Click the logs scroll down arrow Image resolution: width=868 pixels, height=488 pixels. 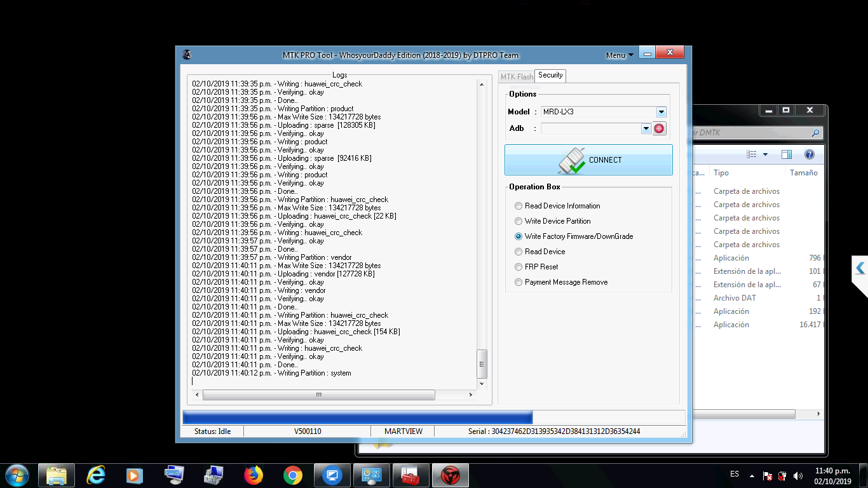coord(482,383)
